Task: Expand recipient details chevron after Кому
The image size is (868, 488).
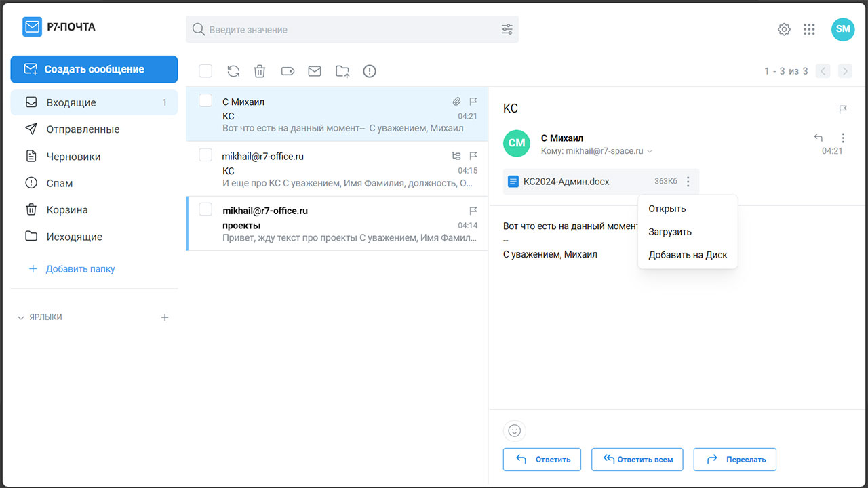Action: coord(650,152)
